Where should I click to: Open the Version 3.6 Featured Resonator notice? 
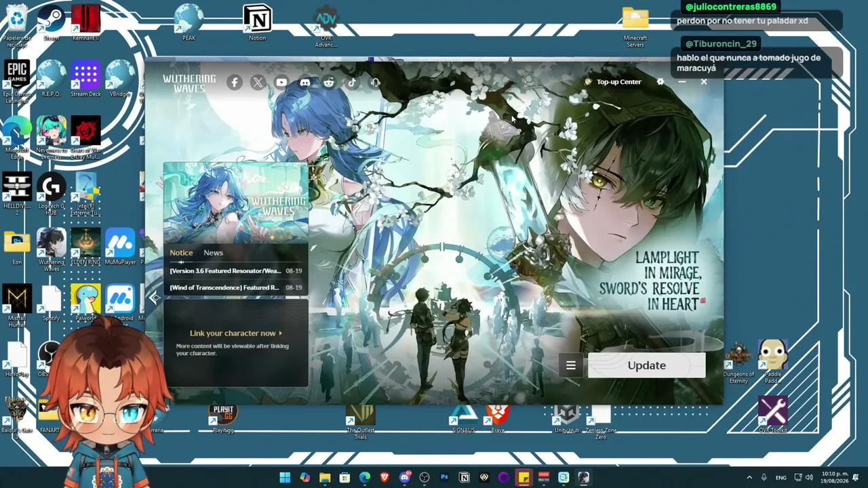[236, 271]
